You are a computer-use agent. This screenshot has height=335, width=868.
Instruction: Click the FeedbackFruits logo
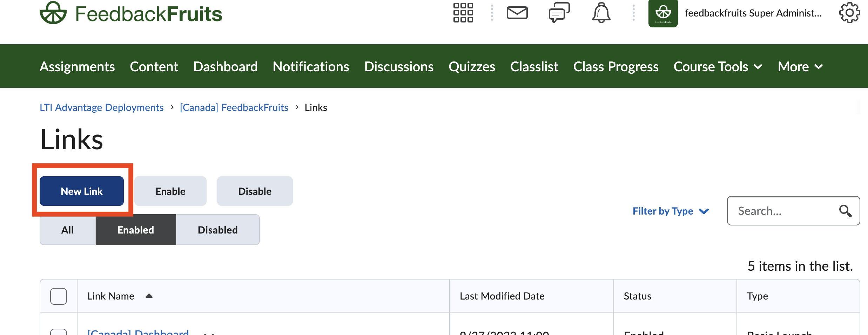coord(131,13)
